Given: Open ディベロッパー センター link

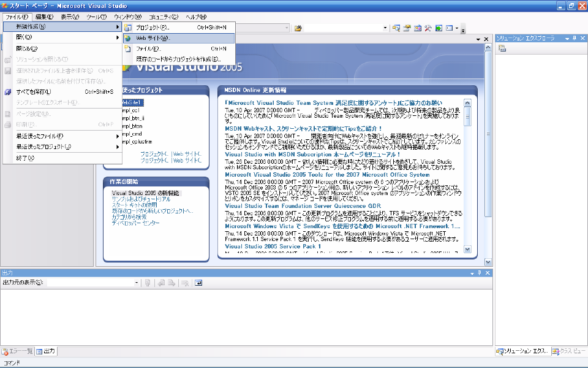Looking at the screenshot, I should (135, 223).
